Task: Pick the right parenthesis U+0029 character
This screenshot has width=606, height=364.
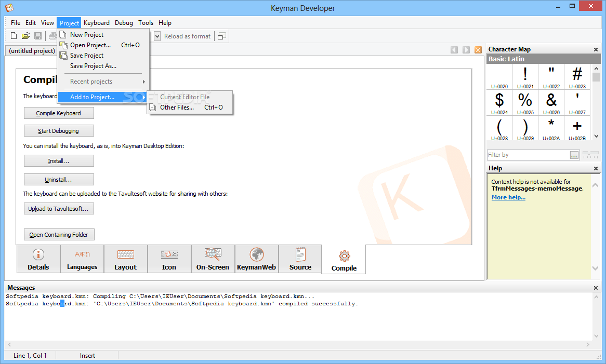Action: click(525, 129)
